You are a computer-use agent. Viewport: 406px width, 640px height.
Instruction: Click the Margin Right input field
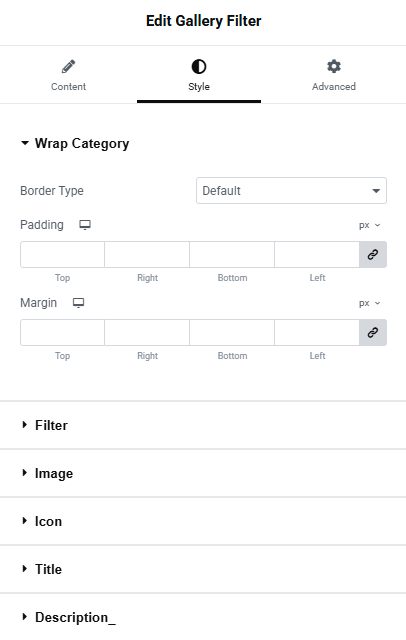[147, 333]
